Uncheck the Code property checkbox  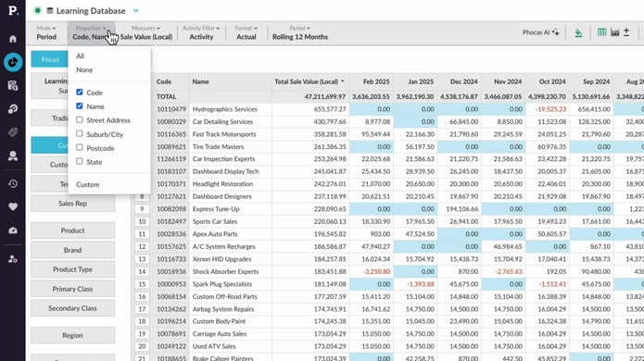pyautogui.click(x=80, y=93)
